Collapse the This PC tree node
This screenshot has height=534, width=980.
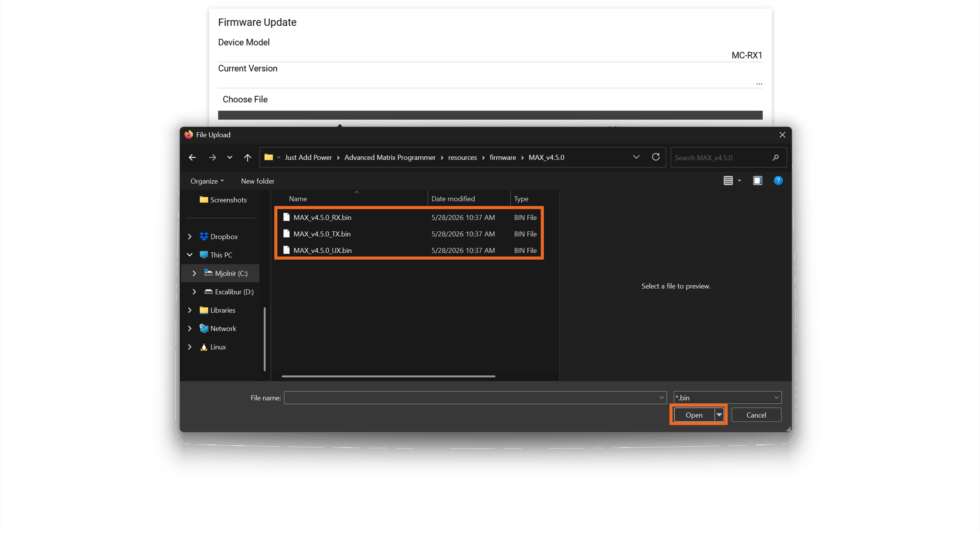coord(190,255)
